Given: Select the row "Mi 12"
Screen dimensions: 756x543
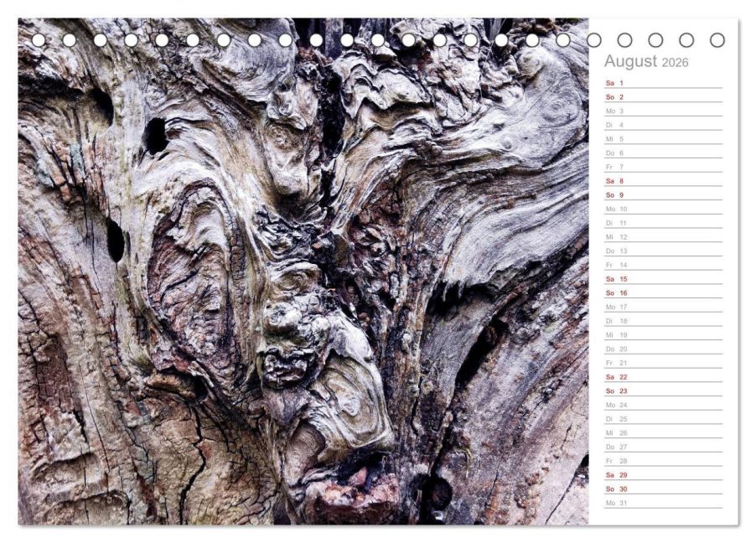Looking at the screenshot, I should point(664,237).
